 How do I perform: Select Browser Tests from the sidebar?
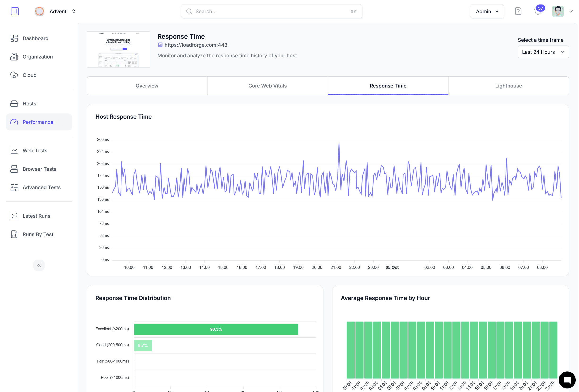coord(39,169)
